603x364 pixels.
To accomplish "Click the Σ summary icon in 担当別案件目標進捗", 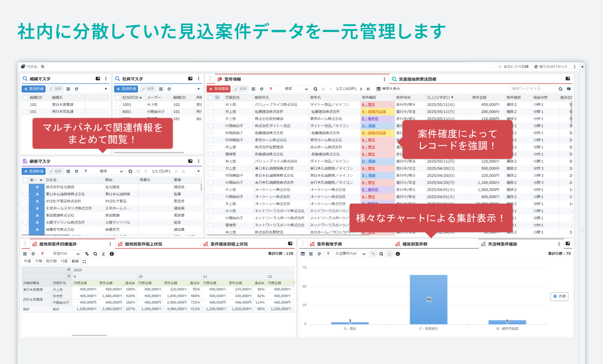I will (104, 254).
